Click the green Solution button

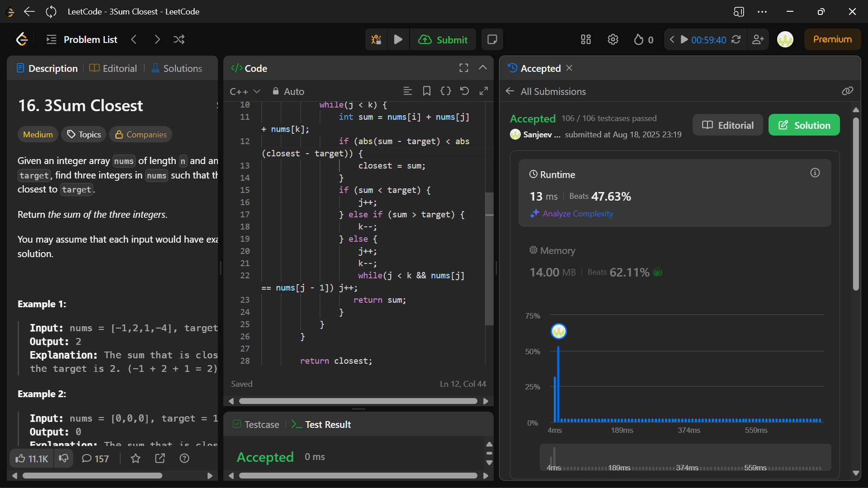(804, 125)
